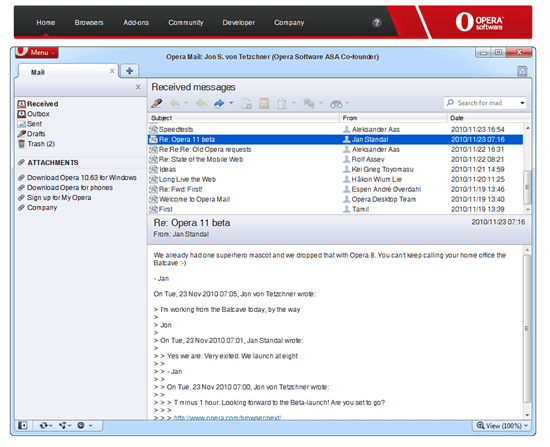Click the Opera Link sync icon
The image size is (550, 447).
43,426
